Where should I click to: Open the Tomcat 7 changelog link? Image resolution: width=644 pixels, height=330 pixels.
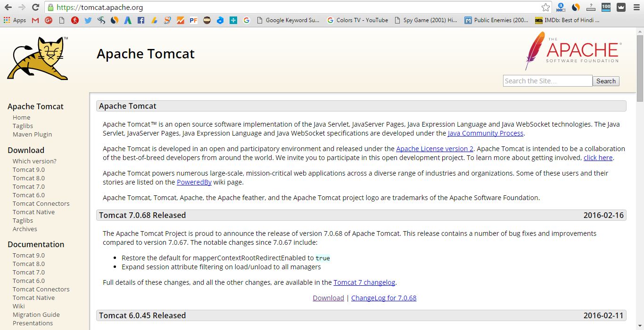coord(364,282)
